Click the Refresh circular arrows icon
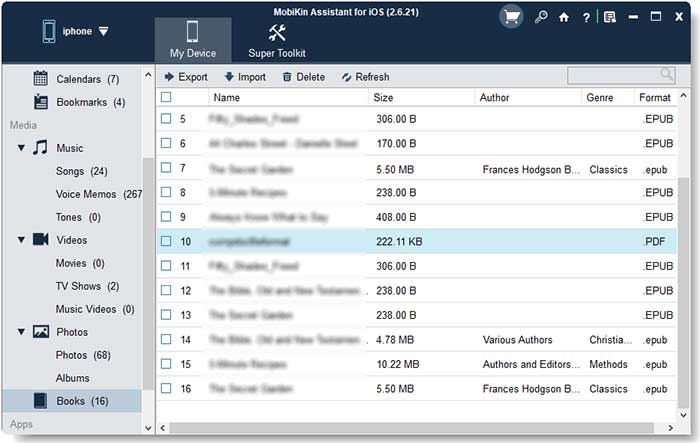Screen dimensions: 700x443 click(x=346, y=77)
